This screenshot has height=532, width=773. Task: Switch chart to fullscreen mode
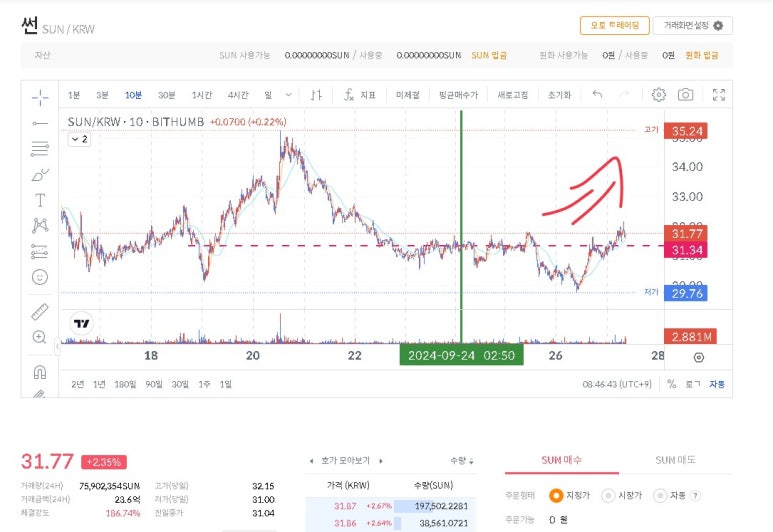point(719,95)
